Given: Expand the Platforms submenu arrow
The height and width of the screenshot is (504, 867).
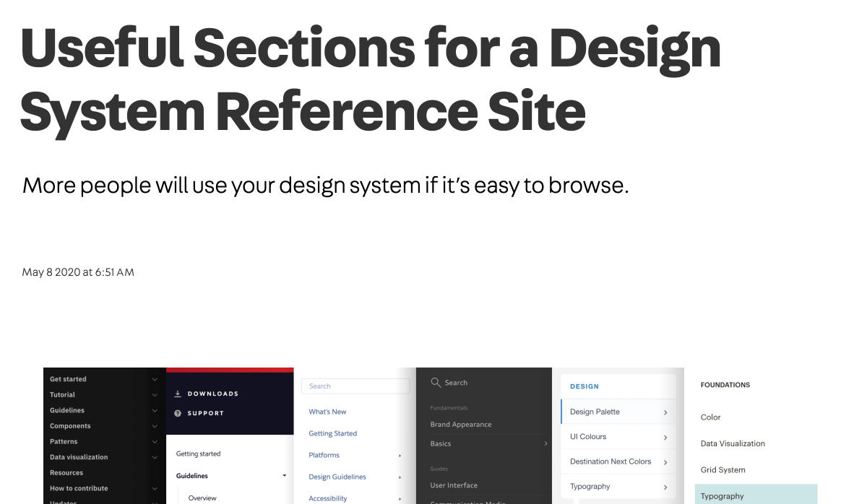Looking at the screenshot, I should coord(400,456).
